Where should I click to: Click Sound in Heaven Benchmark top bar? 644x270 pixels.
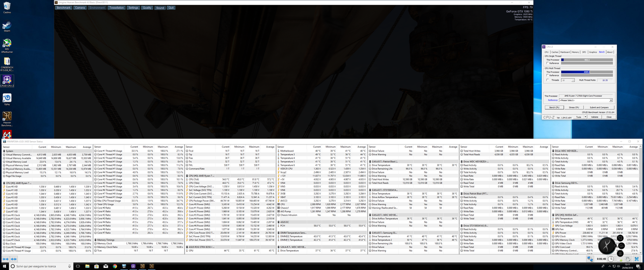tap(160, 8)
